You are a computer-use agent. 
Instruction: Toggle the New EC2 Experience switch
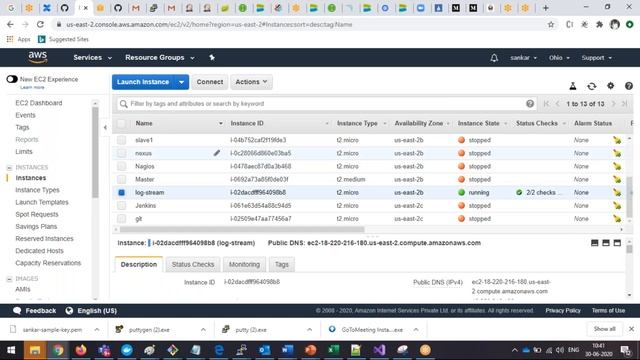pyautogui.click(x=12, y=79)
